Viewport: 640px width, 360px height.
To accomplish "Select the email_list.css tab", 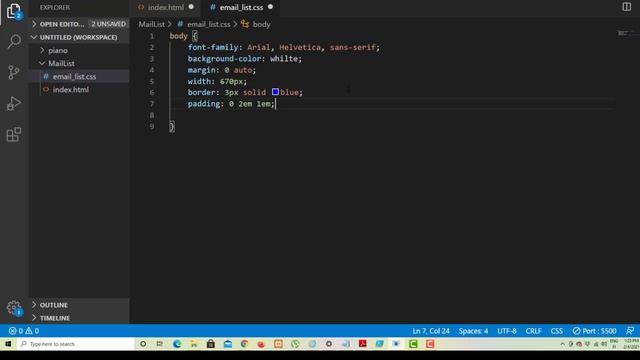I will pos(241,7).
